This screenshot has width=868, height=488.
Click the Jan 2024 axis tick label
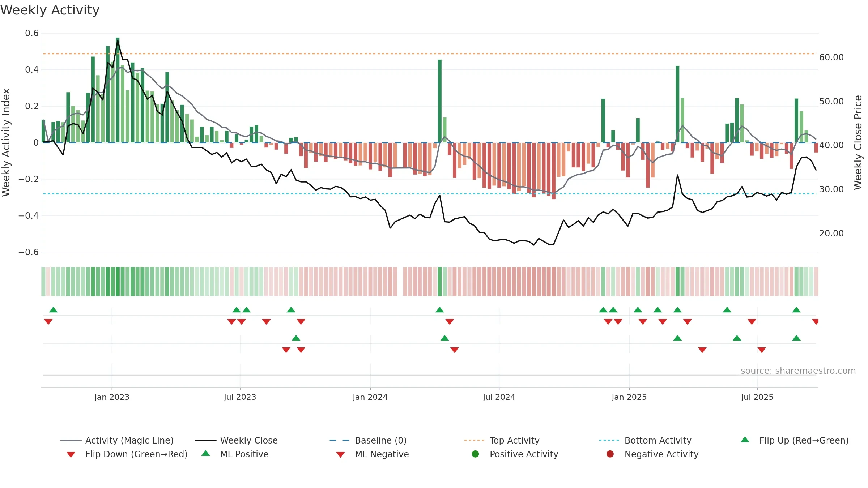370,397
